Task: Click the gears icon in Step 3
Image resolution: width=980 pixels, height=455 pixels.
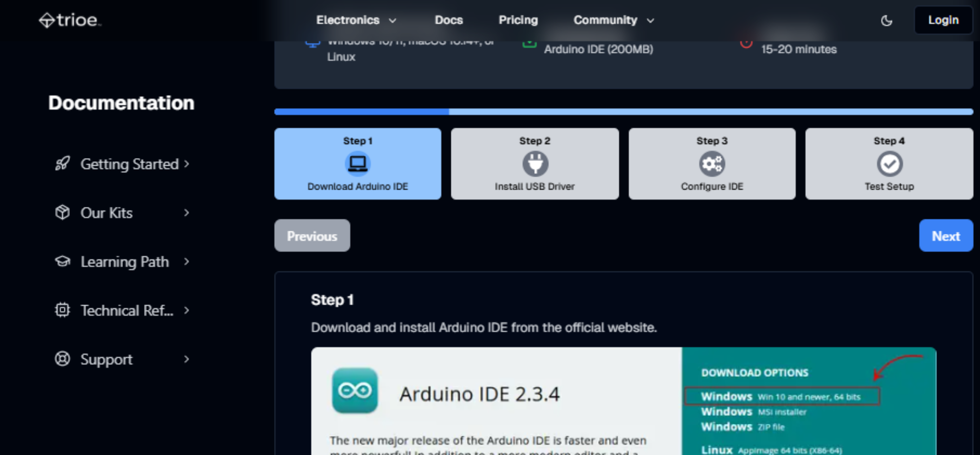Action: point(712,164)
